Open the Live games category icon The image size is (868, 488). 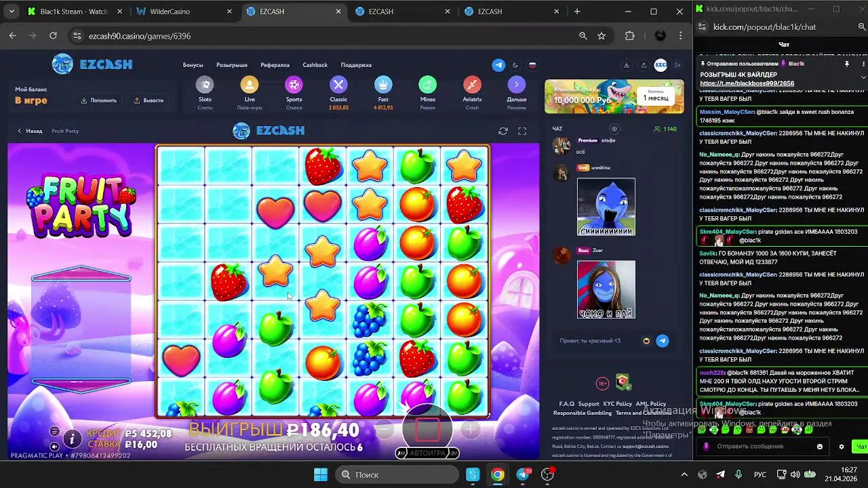pyautogui.click(x=250, y=85)
